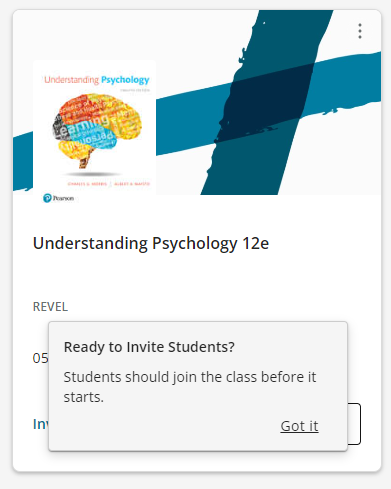Click the tooltip message about joining class
This screenshot has height=489, width=391.
pyautogui.click(x=190, y=387)
